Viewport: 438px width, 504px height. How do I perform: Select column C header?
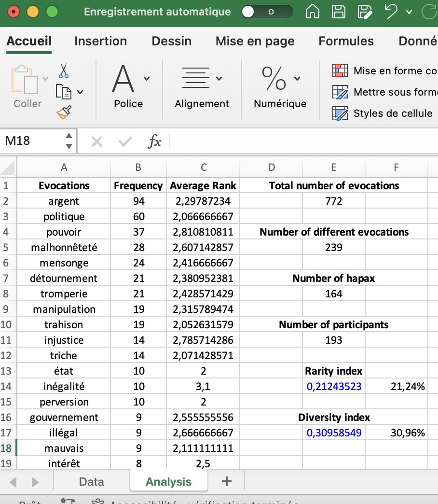pos(203,168)
